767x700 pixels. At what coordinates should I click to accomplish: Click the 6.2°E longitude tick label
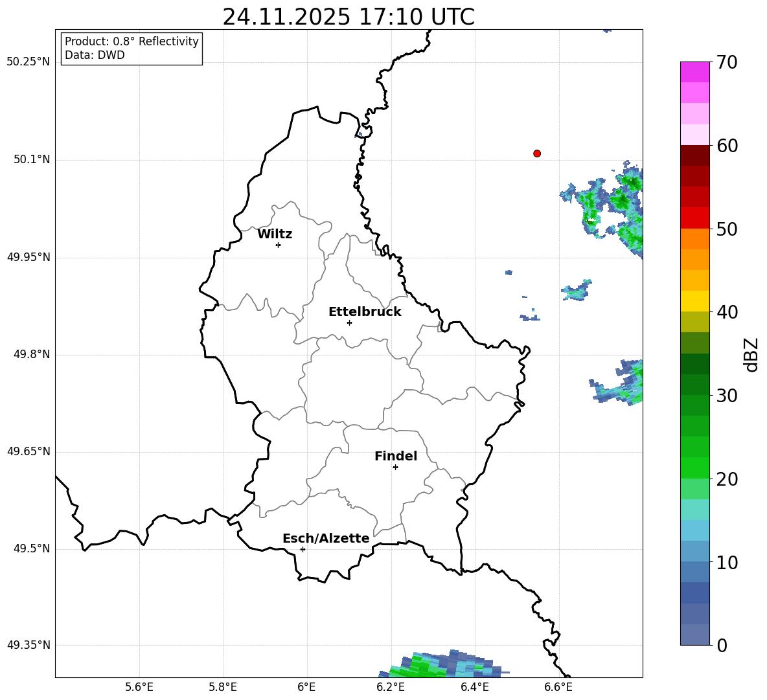[391, 686]
